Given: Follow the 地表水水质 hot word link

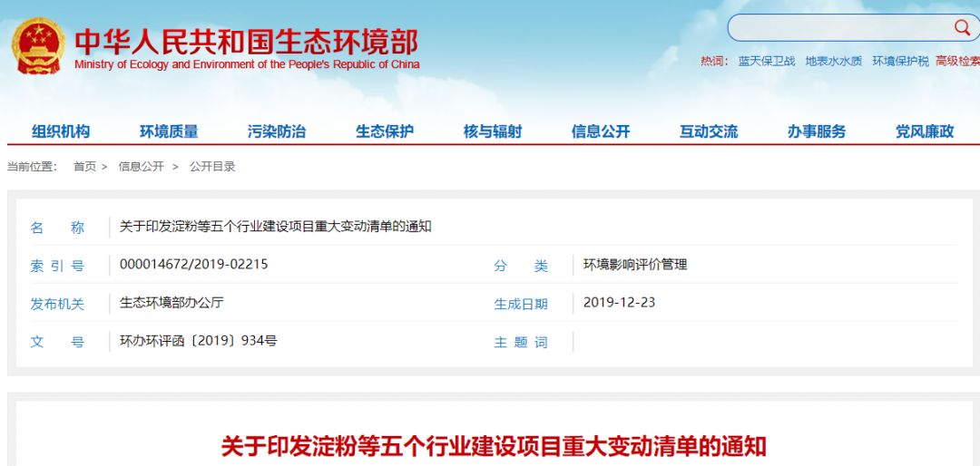Looking at the screenshot, I should [x=834, y=62].
